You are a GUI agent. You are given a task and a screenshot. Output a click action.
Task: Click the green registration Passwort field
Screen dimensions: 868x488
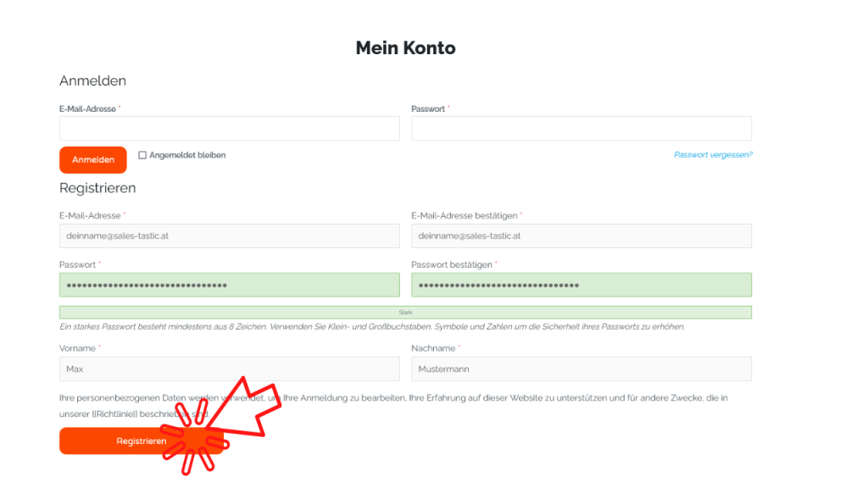click(x=229, y=285)
